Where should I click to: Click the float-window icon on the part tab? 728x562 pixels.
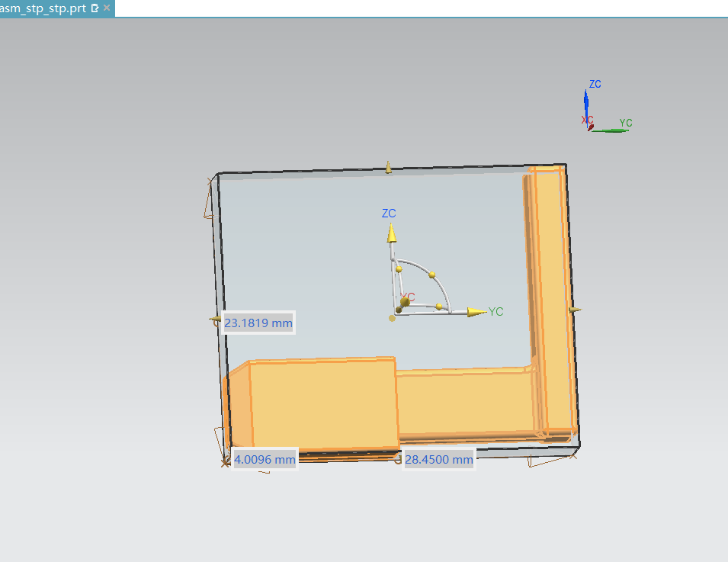coord(95,8)
